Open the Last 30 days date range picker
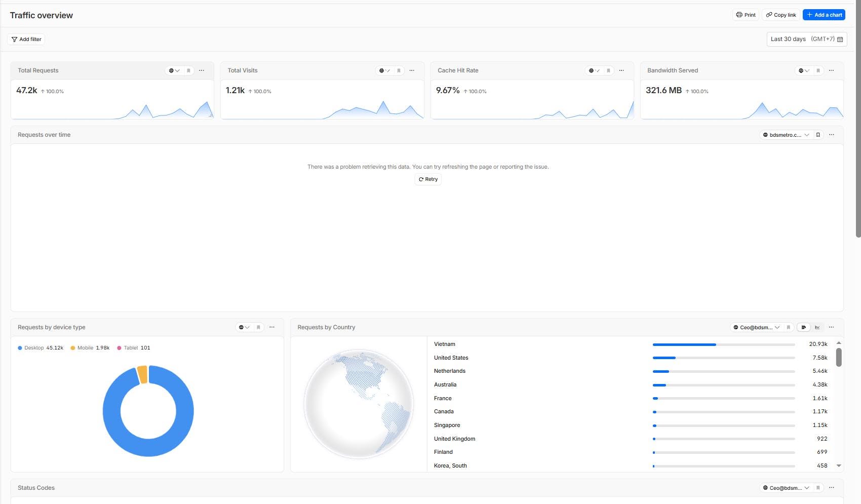 (807, 39)
